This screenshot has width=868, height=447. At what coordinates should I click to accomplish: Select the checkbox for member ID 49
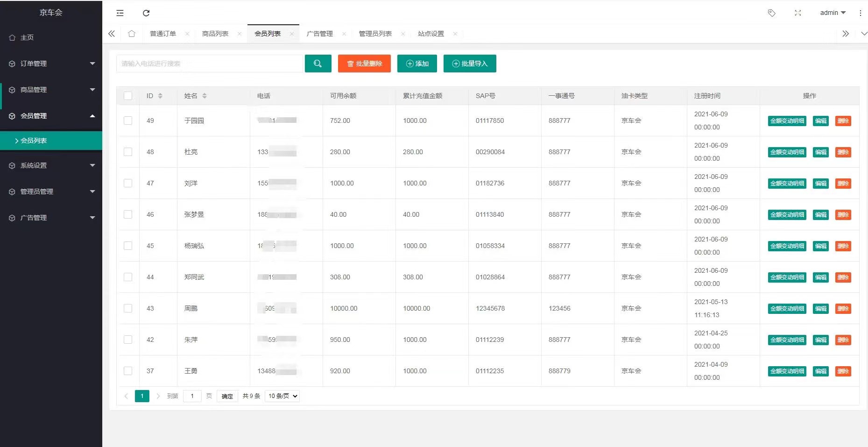pos(128,121)
